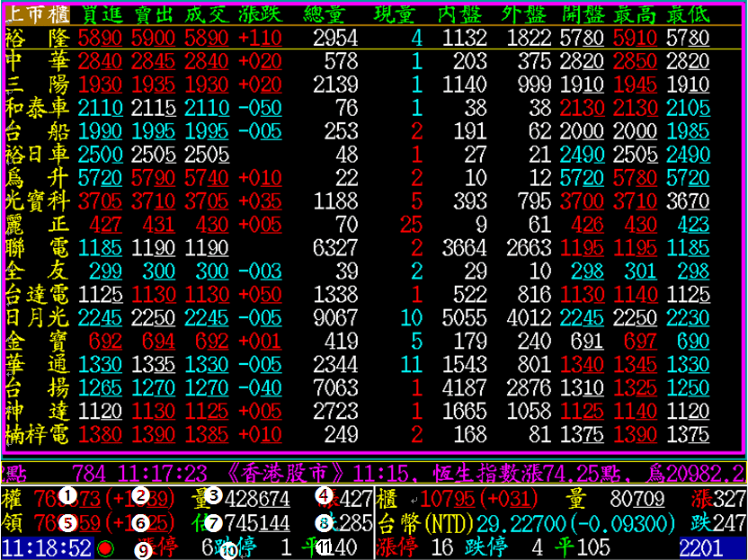Click the 11:18:52 clock display
This screenshot has height=560, width=748.
[47, 547]
